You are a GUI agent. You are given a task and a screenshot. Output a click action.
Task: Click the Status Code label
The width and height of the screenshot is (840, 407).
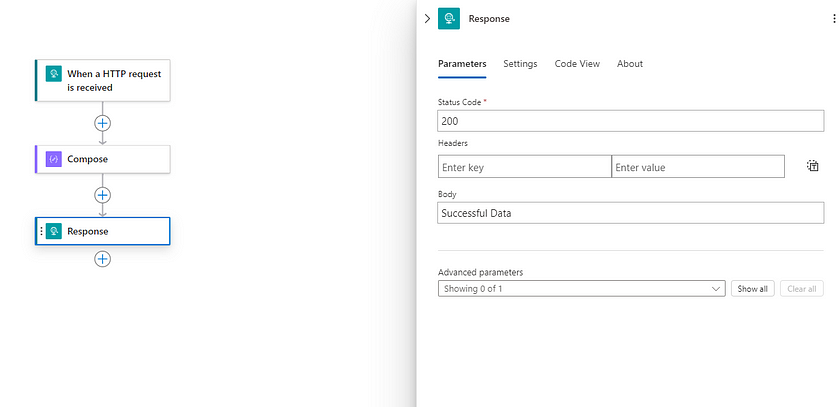[460, 101]
